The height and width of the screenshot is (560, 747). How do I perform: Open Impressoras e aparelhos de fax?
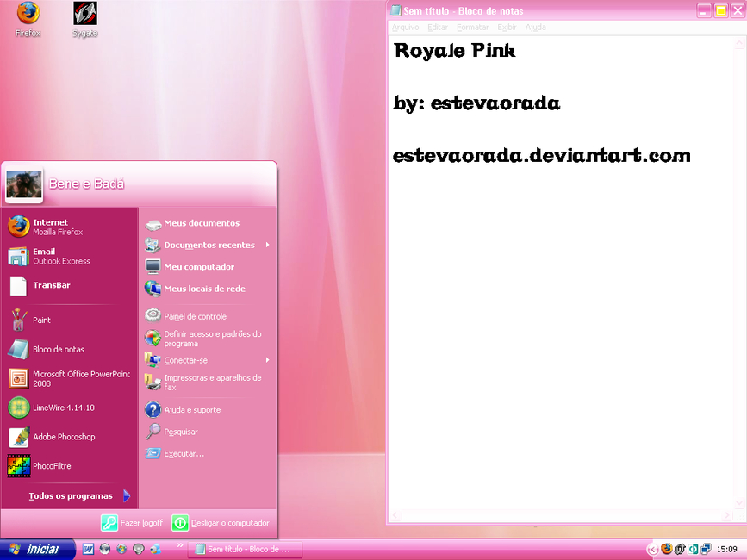[x=208, y=383]
